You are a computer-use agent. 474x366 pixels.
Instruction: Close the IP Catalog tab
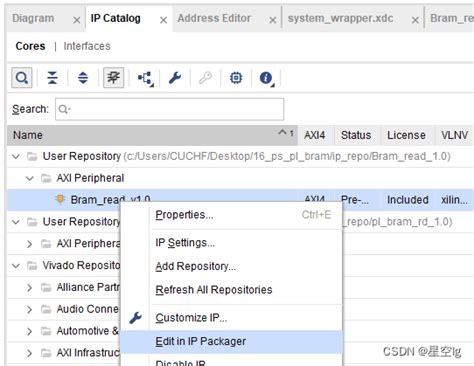coord(163,20)
